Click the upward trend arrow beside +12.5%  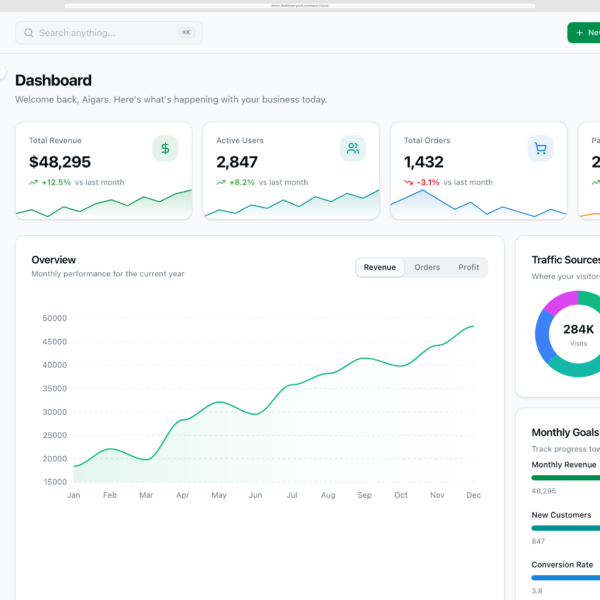(33, 183)
